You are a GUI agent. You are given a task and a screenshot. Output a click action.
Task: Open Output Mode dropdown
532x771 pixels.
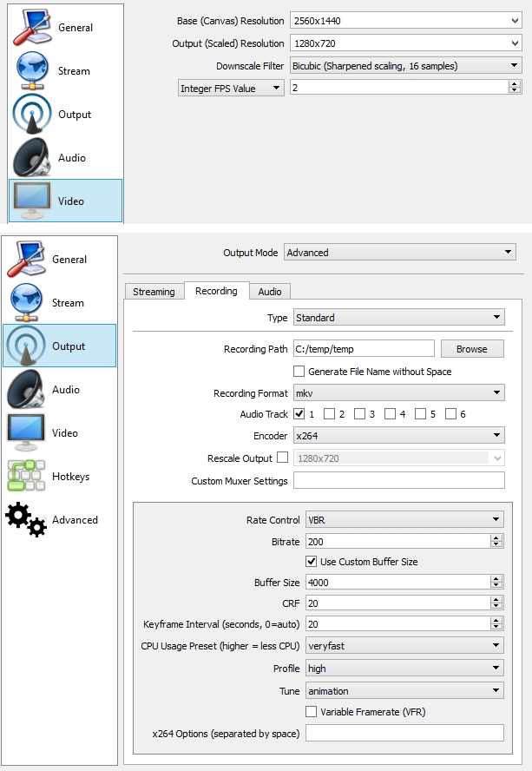click(x=400, y=253)
